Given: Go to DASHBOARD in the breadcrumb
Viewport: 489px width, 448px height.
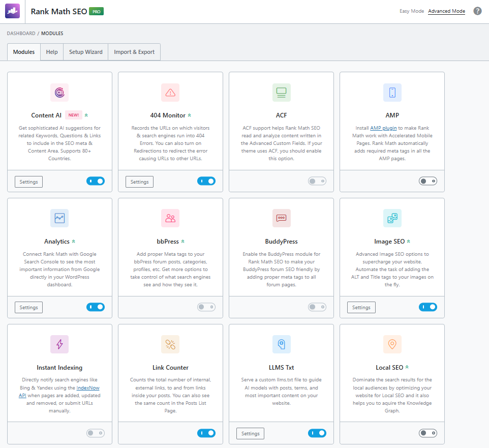Looking at the screenshot, I should [x=21, y=34].
